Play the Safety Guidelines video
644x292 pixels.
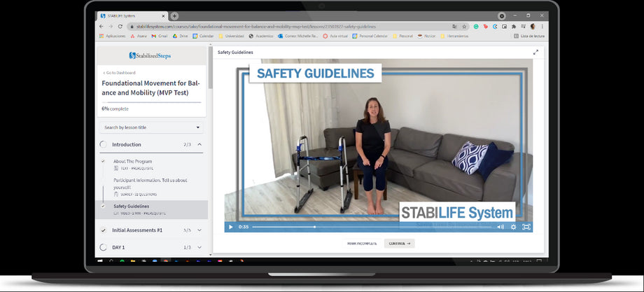pyautogui.click(x=231, y=227)
